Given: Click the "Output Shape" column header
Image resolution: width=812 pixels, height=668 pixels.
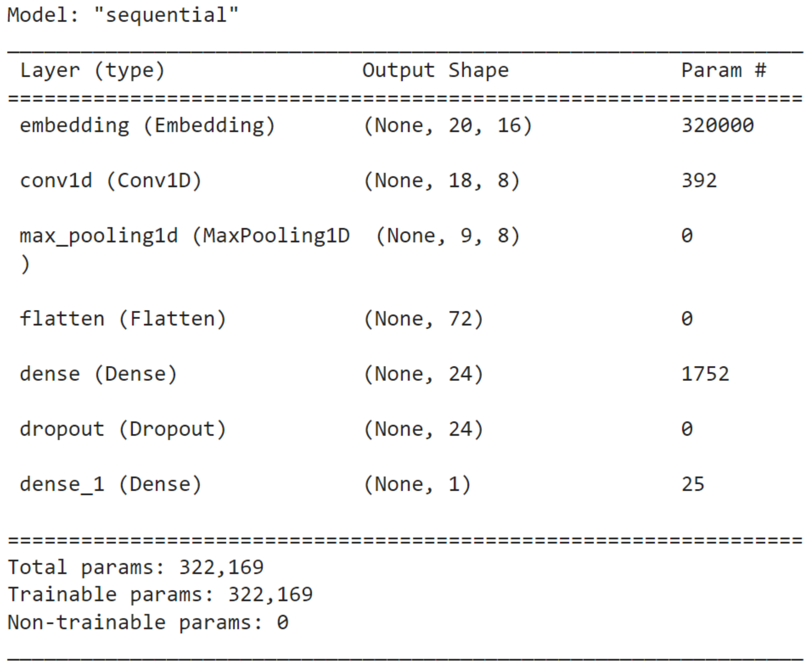Looking at the screenshot, I should click(x=435, y=71).
